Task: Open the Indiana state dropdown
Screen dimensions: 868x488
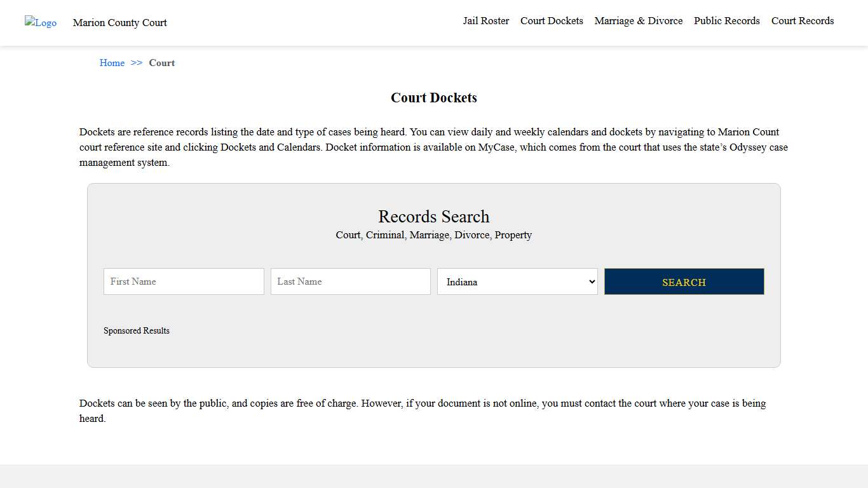Action: tap(517, 281)
